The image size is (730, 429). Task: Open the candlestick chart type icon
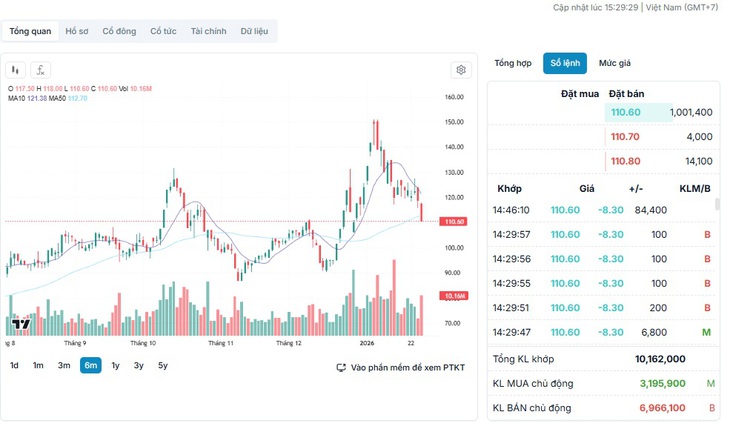15,70
